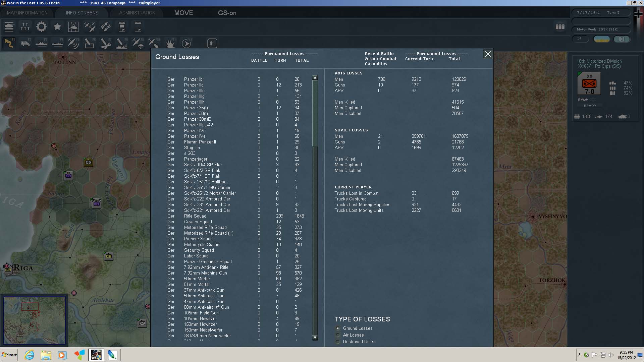Screen dimensions: 644x362
Task: Click the 'Men Captured' Soviet losses row
Action: tap(401, 165)
